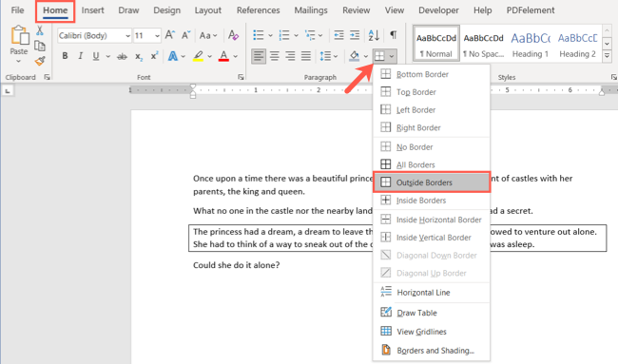Screen dimensions: 618x364
Task: Open the Design tab
Action: click(x=166, y=10)
